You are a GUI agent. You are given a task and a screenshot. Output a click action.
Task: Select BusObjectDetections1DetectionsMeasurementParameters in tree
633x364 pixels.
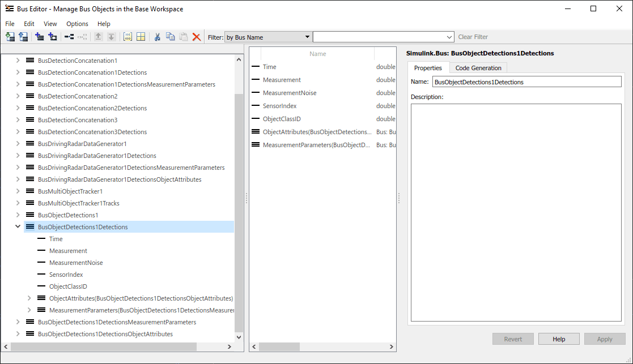click(117, 322)
